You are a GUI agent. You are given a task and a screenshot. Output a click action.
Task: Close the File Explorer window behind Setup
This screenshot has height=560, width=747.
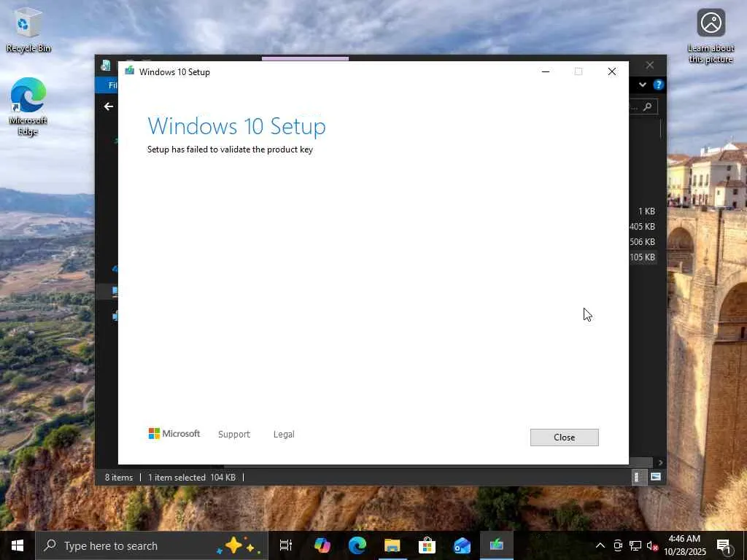650,65
